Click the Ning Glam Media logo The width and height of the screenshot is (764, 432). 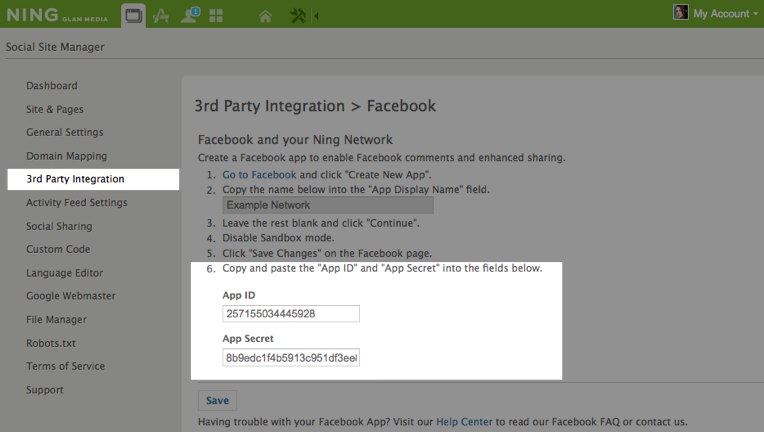57,15
